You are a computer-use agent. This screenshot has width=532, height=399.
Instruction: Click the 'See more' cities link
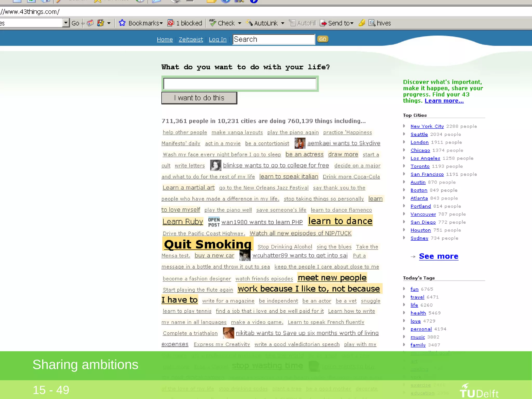438,256
